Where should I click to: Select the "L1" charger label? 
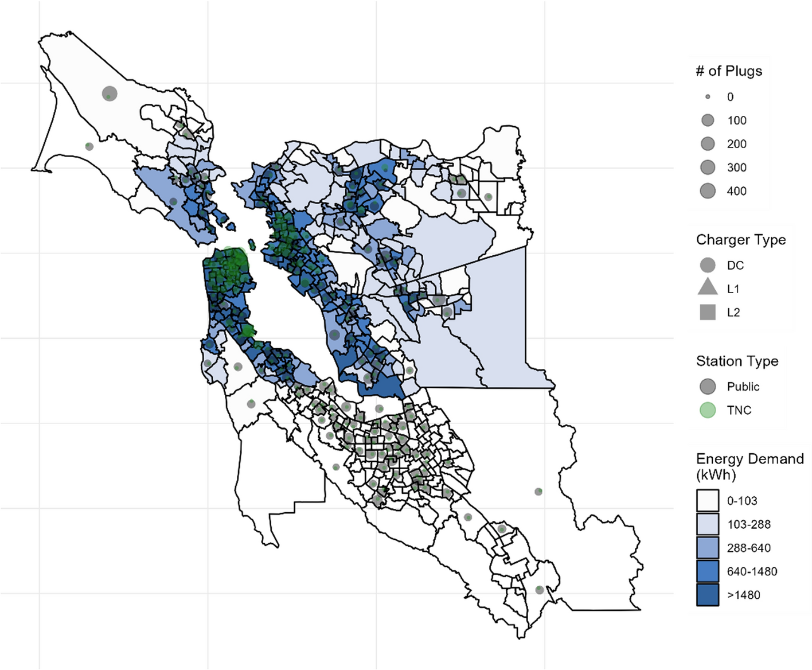pyautogui.click(x=733, y=289)
